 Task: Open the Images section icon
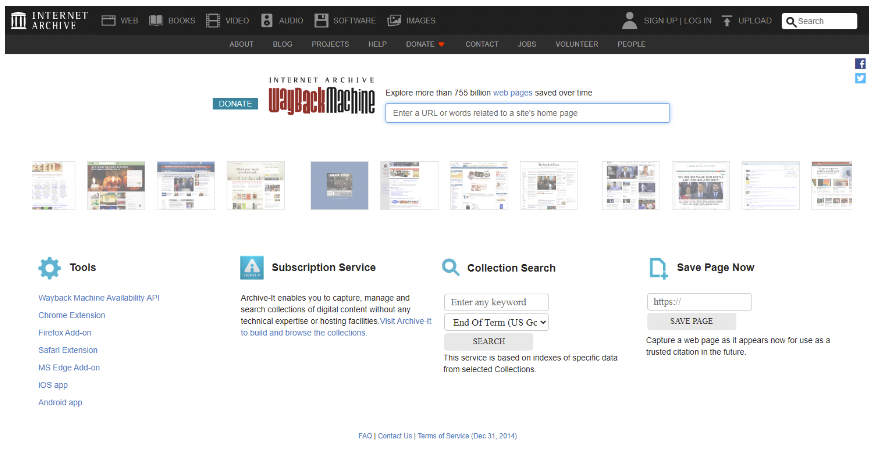pyautogui.click(x=394, y=20)
